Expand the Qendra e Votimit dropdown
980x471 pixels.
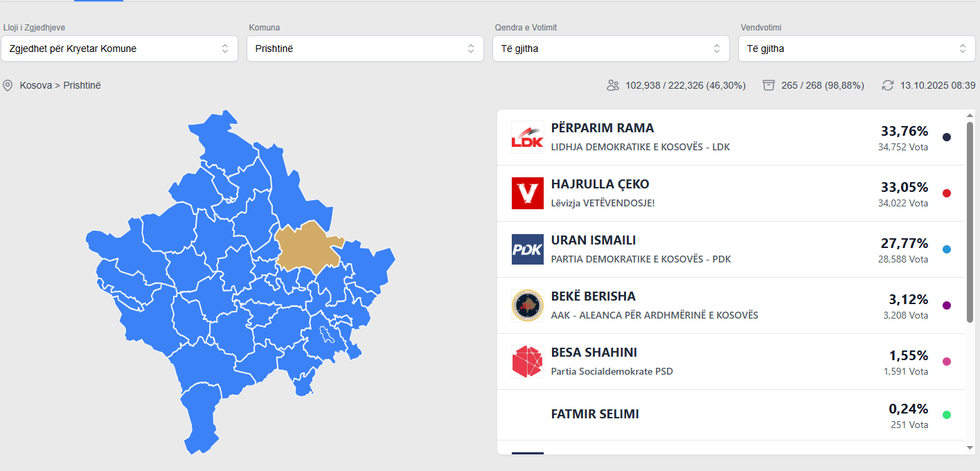pyautogui.click(x=611, y=48)
